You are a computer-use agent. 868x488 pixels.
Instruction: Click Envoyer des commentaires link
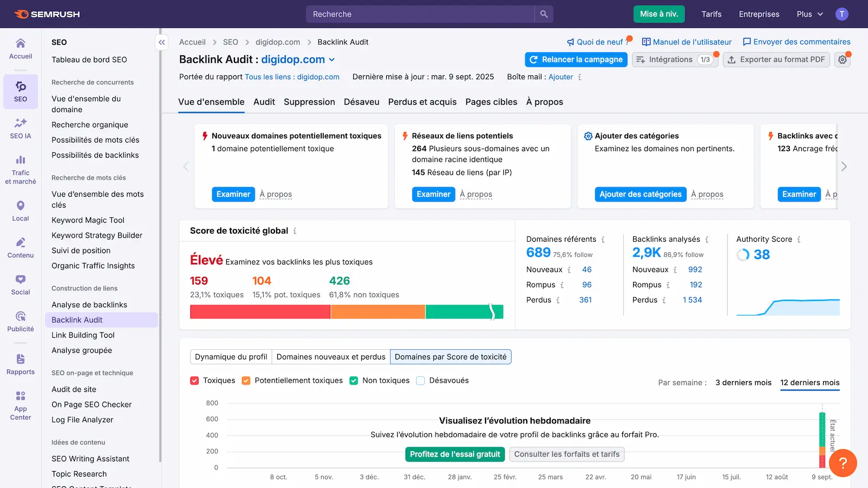click(x=796, y=42)
